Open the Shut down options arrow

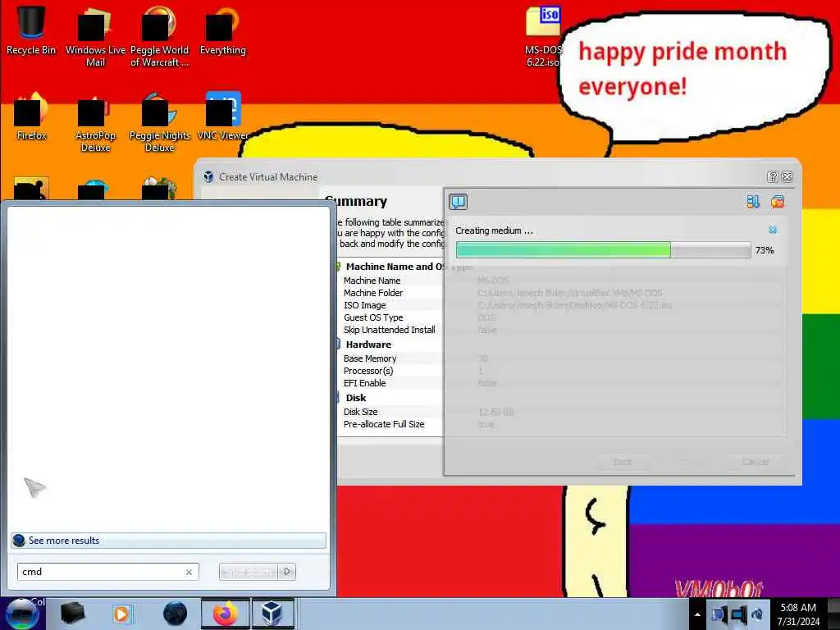click(x=287, y=572)
